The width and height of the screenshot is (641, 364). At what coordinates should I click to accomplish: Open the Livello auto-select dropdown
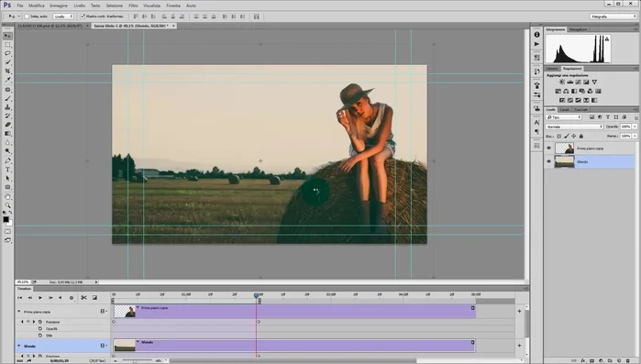63,17
